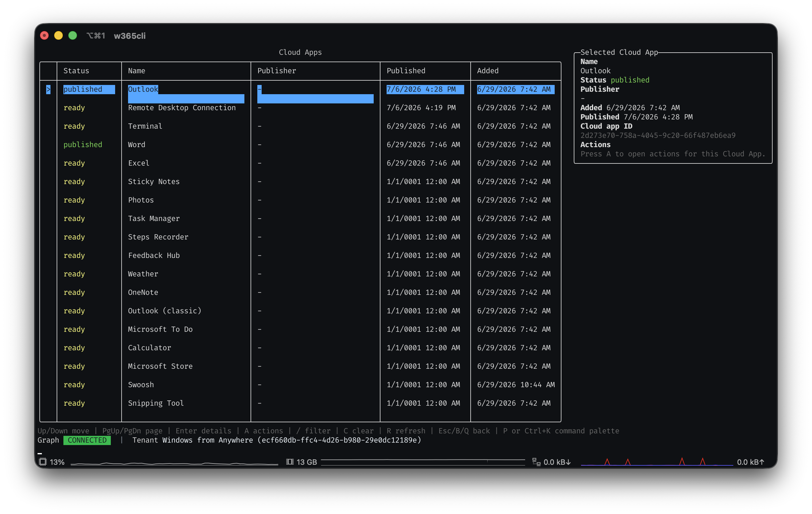Select the Word app row
812x514 pixels.
[x=300, y=145]
